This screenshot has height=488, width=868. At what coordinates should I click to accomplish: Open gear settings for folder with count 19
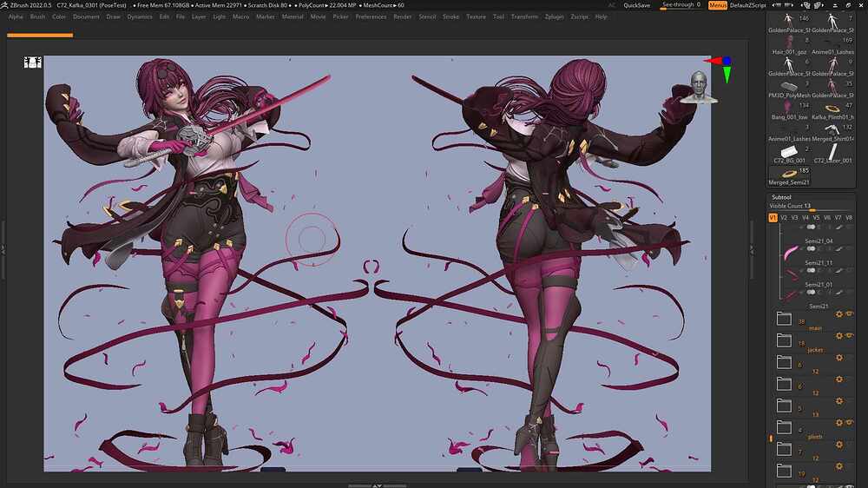(839, 466)
